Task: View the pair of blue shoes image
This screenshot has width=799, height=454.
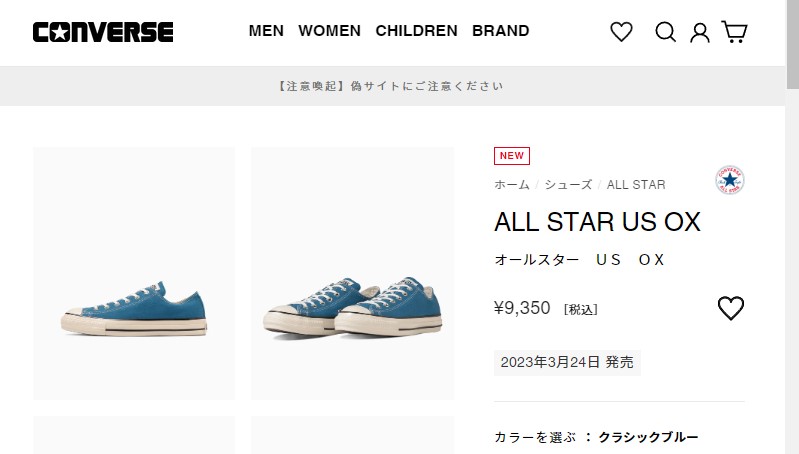Action: [x=352, y=274]
